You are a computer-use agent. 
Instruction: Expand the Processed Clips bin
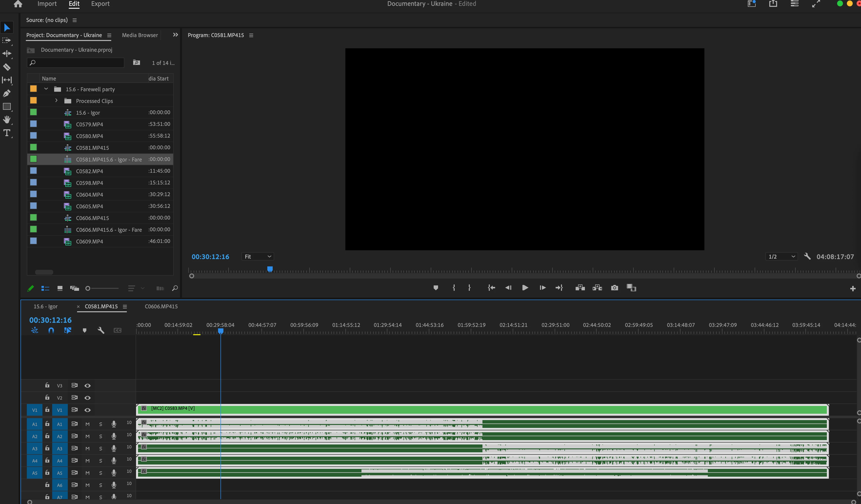[x=56, y=101]
